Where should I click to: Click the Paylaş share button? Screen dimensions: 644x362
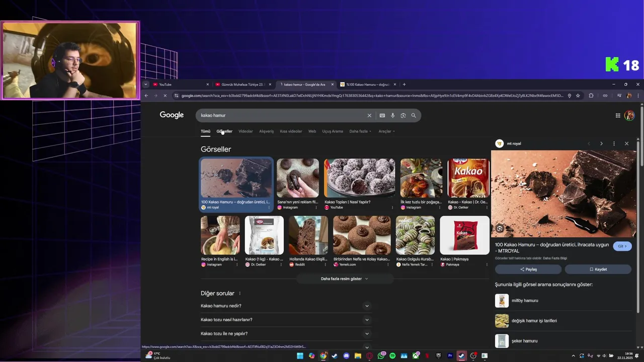(x=528, y=269)
